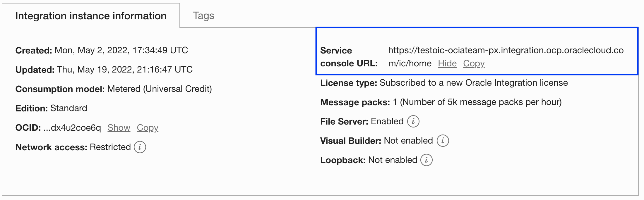Screen dimensions: 644x200
Task: Click the File Server info icon
Action: (414, 121)
